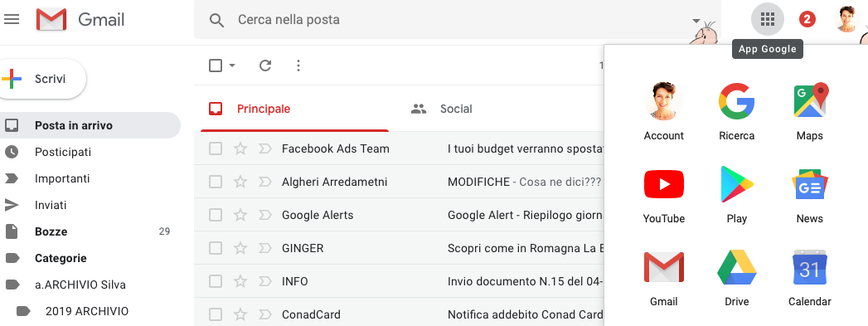Star the Google Alerts email

pos(240,215)
